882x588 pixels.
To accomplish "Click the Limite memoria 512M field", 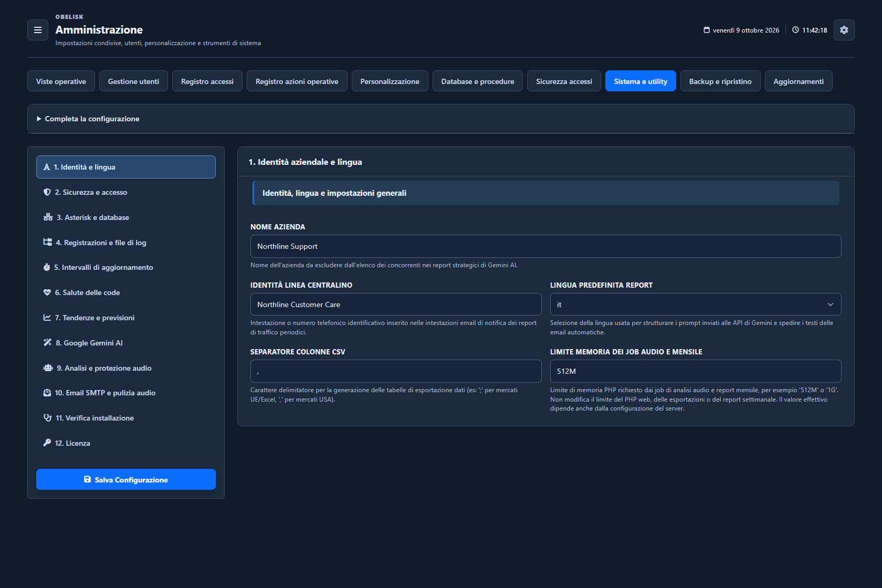I will 696,371.
